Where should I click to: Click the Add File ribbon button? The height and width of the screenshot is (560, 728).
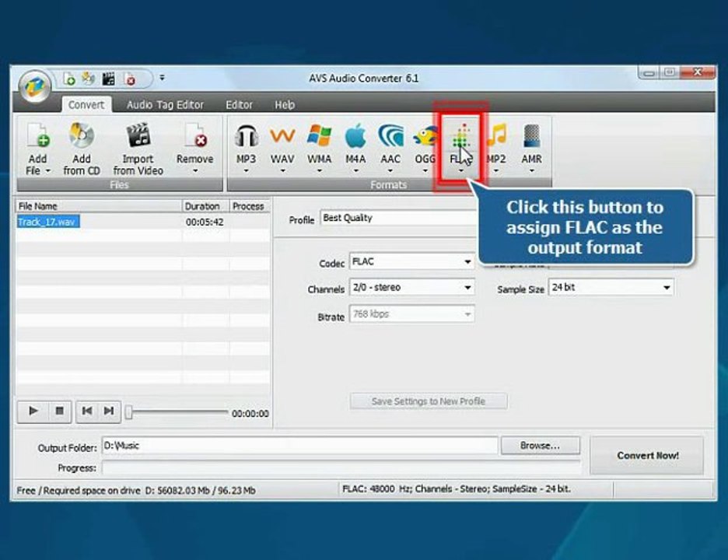click(37, 149)
